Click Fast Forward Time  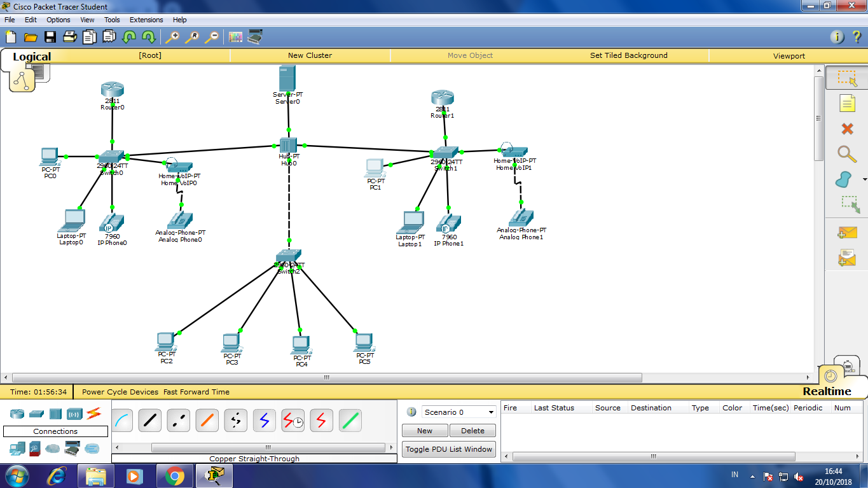[x=196, y=392]
